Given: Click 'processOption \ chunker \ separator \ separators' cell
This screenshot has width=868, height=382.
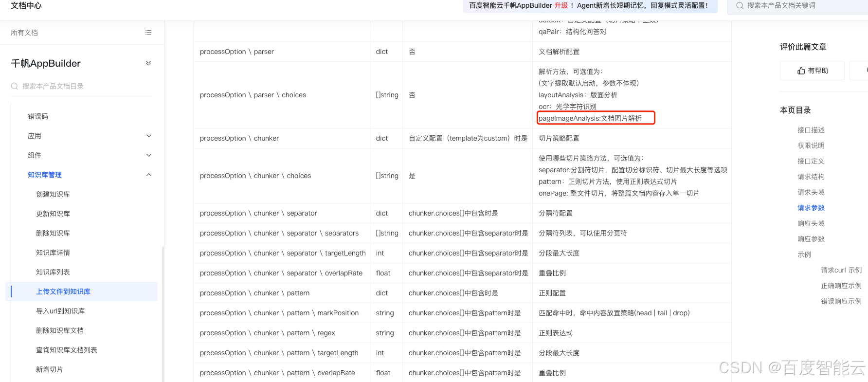Looking at the screenshot, I should pyautogui.click(x=282, y=233).
